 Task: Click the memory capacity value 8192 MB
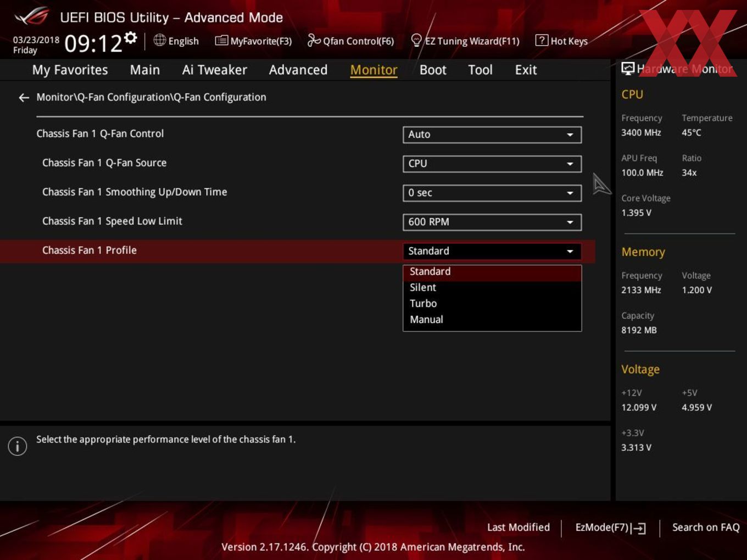pyautogui.click(x=639, y=331)
